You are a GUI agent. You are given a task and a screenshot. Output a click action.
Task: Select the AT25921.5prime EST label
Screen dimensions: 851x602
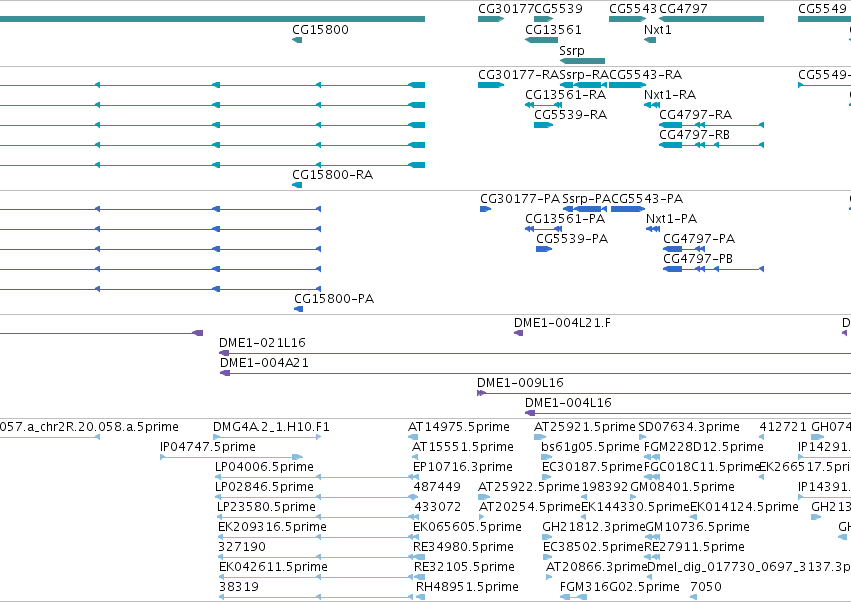coord(585,428)
